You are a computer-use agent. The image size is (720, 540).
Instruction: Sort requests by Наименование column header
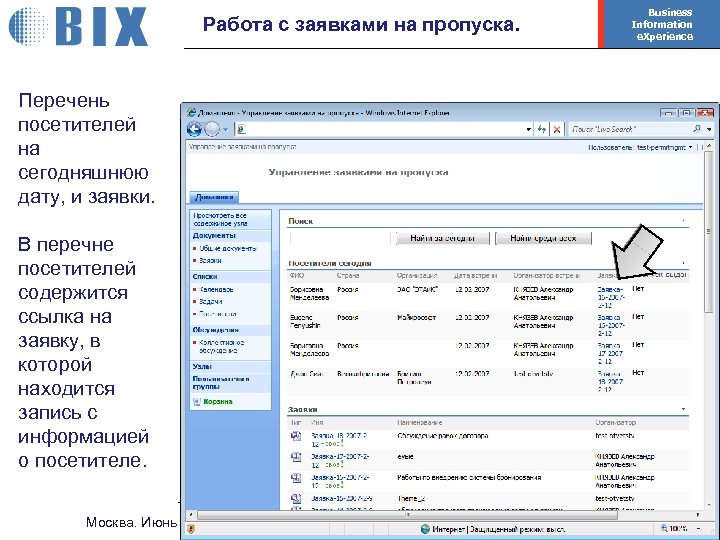[420, 422]
